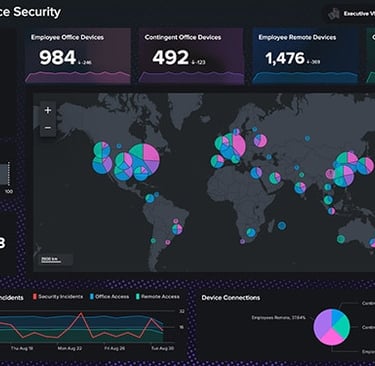375x366 pixels.
Task: Click the Employee Remote Devices sparkline
Action: coord(305,77)
